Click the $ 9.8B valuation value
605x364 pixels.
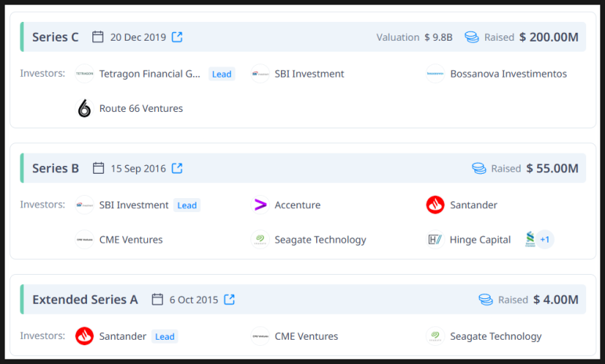(x=438, y=38)
